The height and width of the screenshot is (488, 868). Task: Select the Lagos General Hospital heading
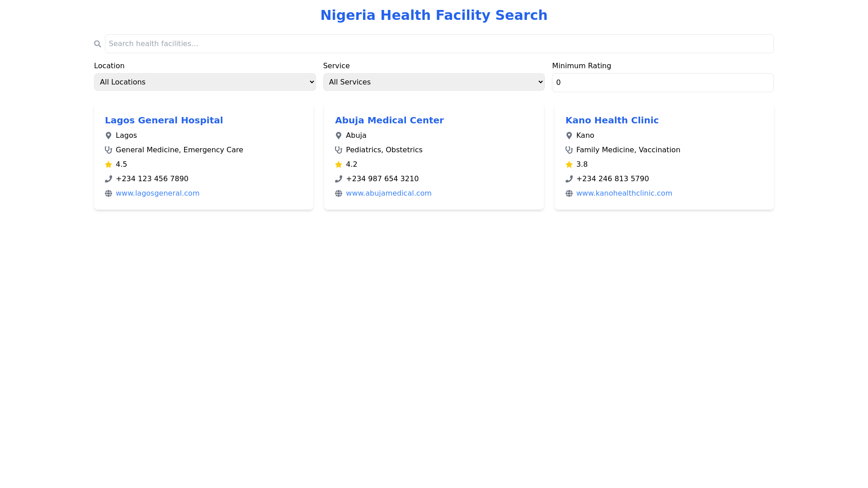(x=164, y=120)
